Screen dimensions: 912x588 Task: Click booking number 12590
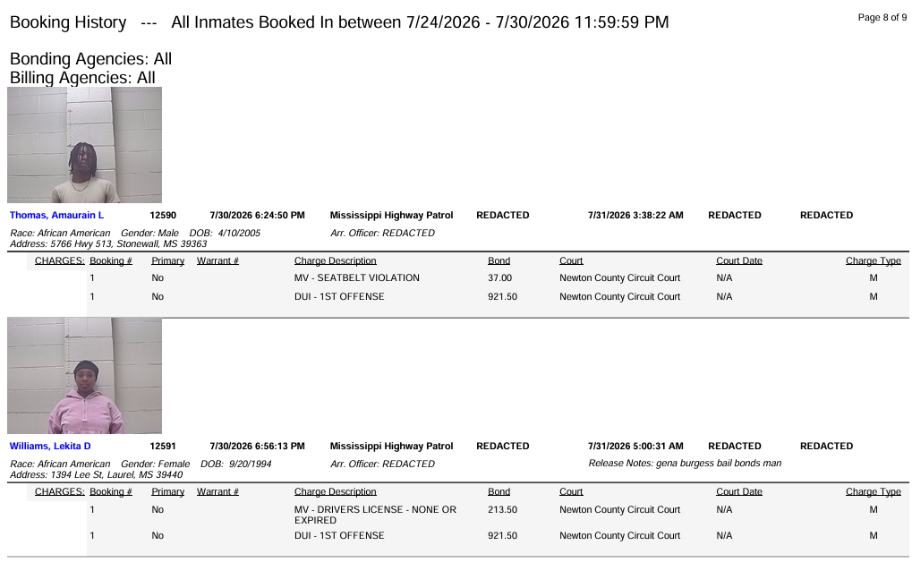[x=163, y=215]
